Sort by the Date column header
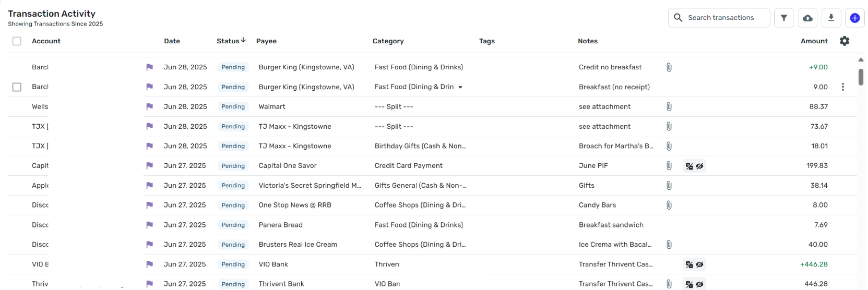 click(x=172, y=41)
